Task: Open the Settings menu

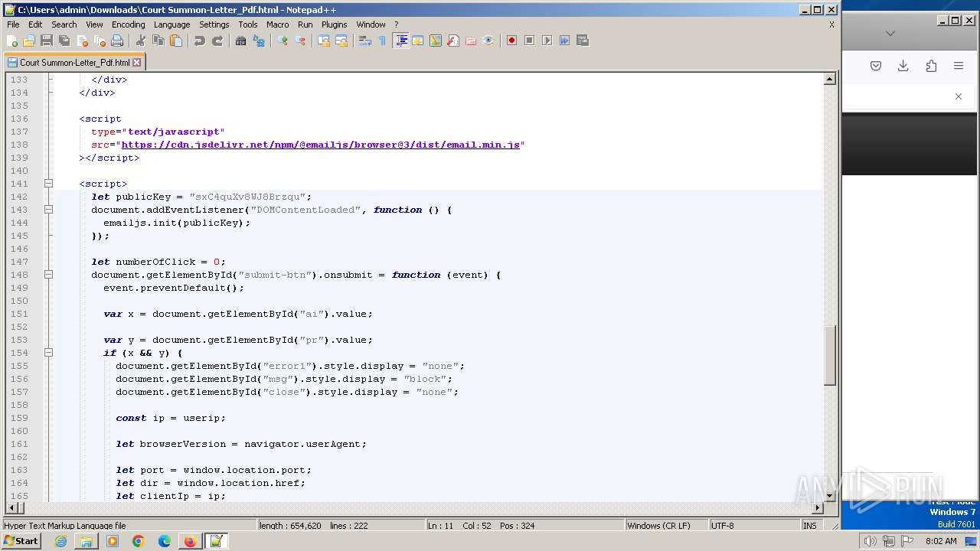Action: pyautogui.click(x=214, y=24)
